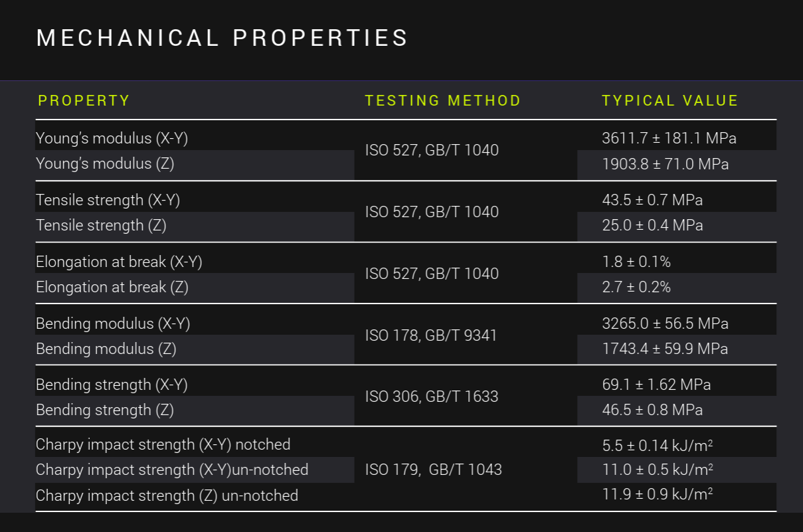
Task: Click the MECHANICAL PROPERTIES heading
Action: (222, 39)
